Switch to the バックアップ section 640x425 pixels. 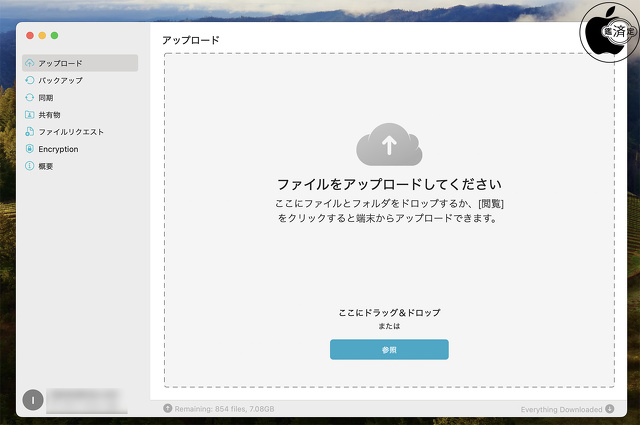pos(80,80)
